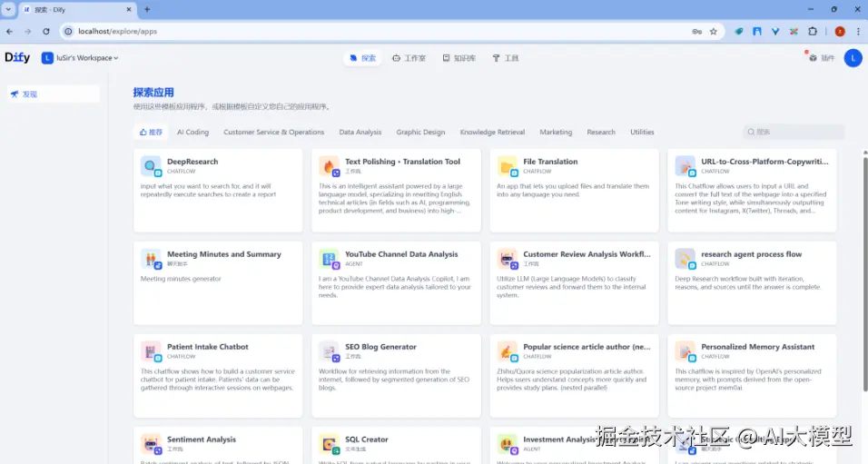868x464 pixels.
Task: Open the tab search dropdown arrow
Action: [x=8, y=9]
